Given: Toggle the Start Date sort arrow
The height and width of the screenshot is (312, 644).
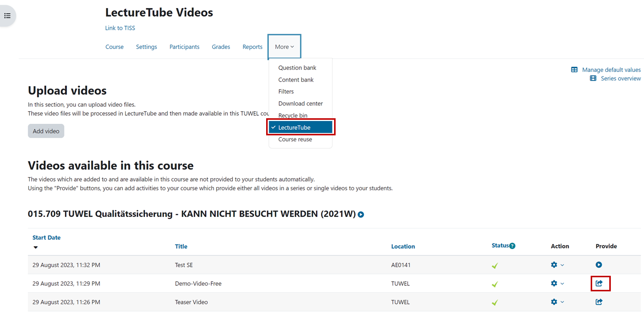Looking at the screenshot, I should coord(36,247).
